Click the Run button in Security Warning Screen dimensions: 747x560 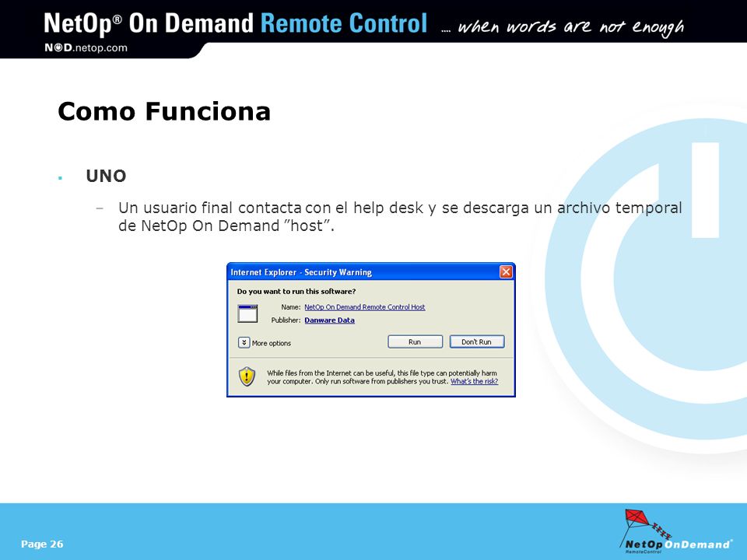coord(415,342)
